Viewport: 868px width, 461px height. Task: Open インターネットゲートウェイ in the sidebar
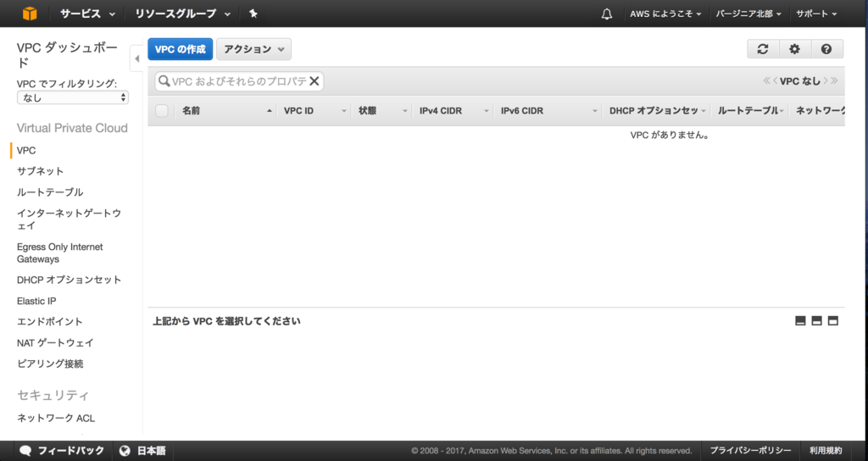(69, 219)
